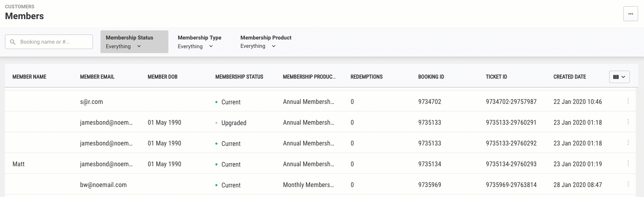Open the bw@noemail.com member email
Viewport: 644px width, 197px height.
[103, 185]
